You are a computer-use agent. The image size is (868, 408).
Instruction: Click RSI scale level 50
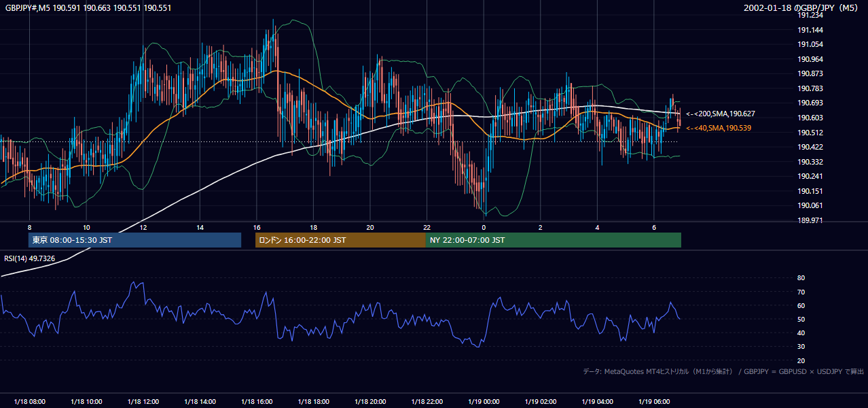801,319
